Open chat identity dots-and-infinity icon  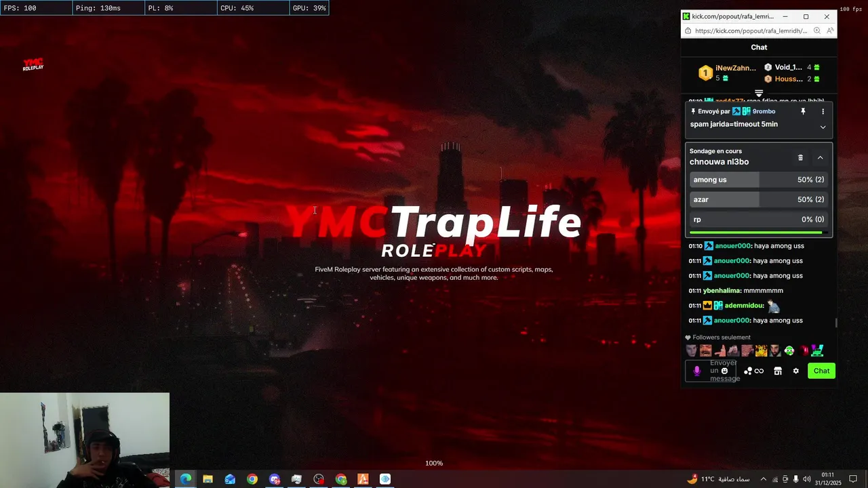tap(753, 371)
